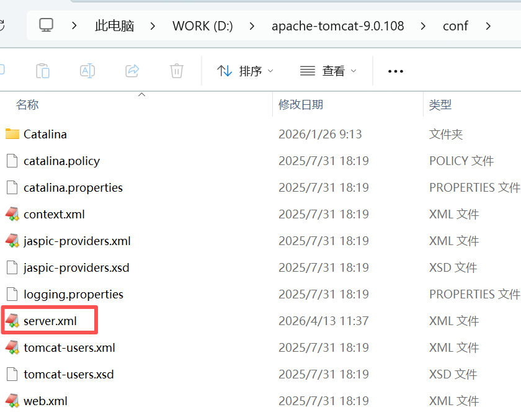This screenshot has height=420, width=521.
Task: Click the context.xml file name
Action: pyautogui.click(x=54, y=214)
